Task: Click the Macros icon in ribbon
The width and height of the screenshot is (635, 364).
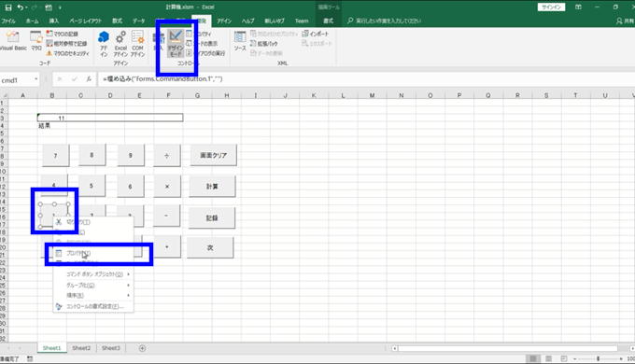Action: [x=36, y=40]
